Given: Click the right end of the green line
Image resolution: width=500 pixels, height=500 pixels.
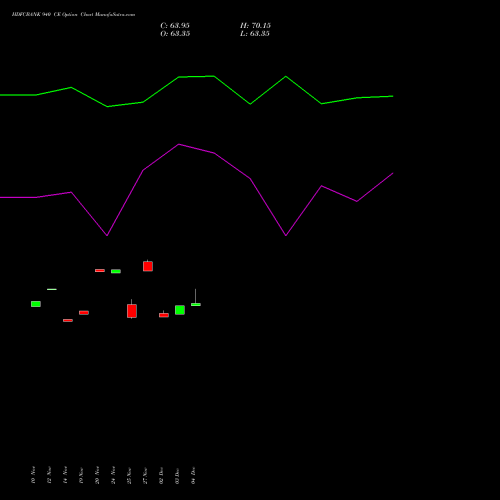Looking at the screenshot, I should click(393, 96).
